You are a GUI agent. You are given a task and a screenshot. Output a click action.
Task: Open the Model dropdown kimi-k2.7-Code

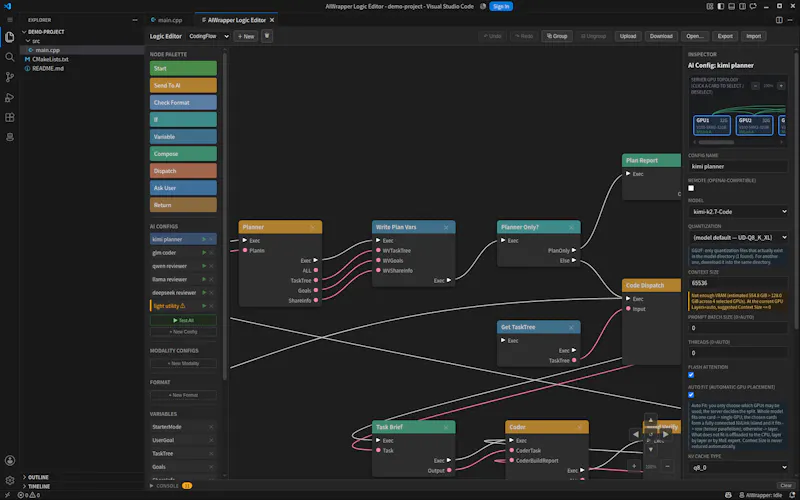738,211
